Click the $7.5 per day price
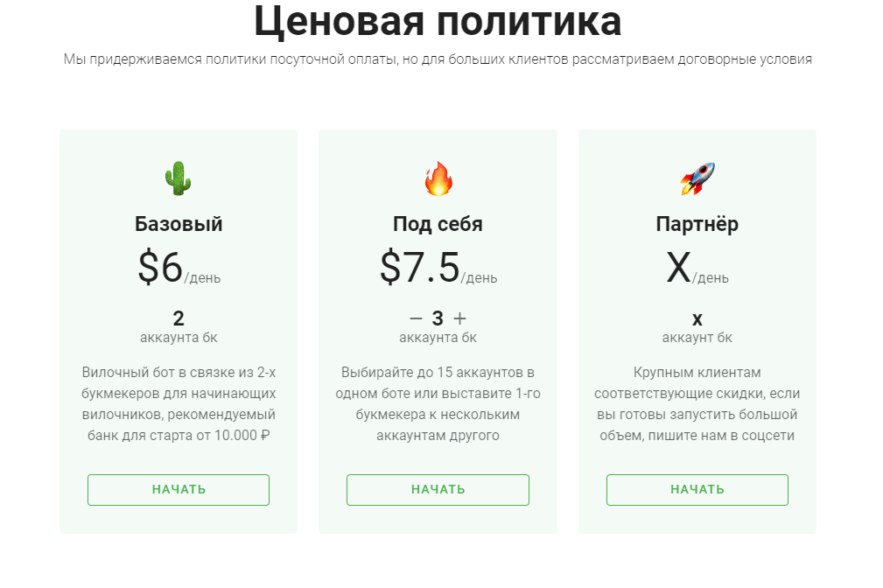The width and height of the screenshot is (883, 588). point(438,269)
